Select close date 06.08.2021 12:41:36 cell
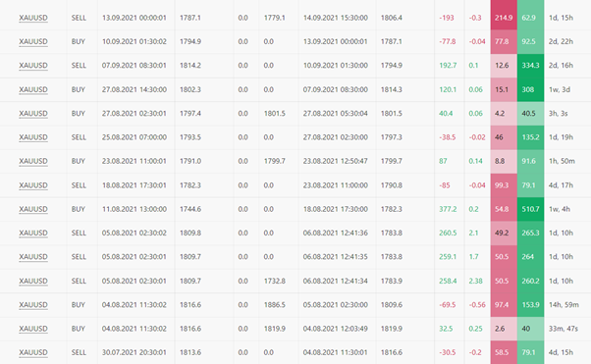This screenshot has width=591, height=364. click(336, 233)
